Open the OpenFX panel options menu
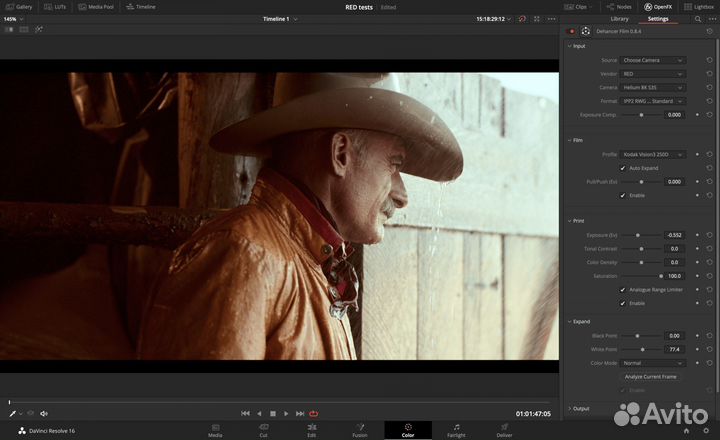The width and height of the screenshot is (720, 440). tap(712, 19)
